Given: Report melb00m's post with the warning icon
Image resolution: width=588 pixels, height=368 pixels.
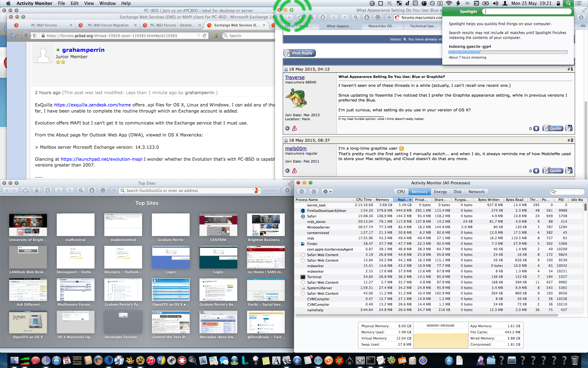Looking at the screenshot, I should click(294, 171).
